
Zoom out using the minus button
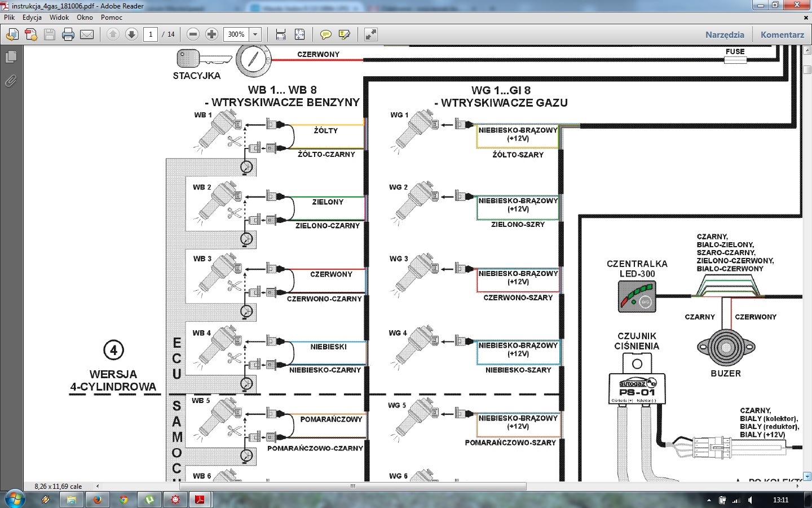193,34
